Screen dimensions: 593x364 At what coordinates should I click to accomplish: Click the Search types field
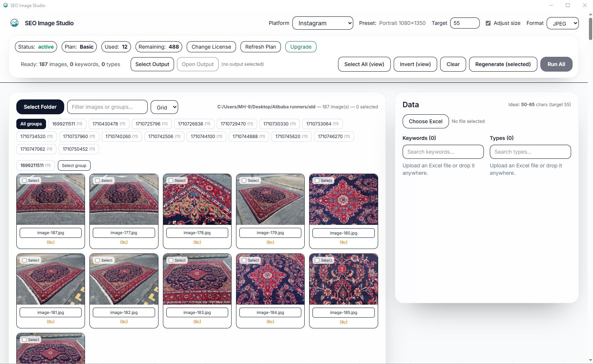(x=530, y=152)
